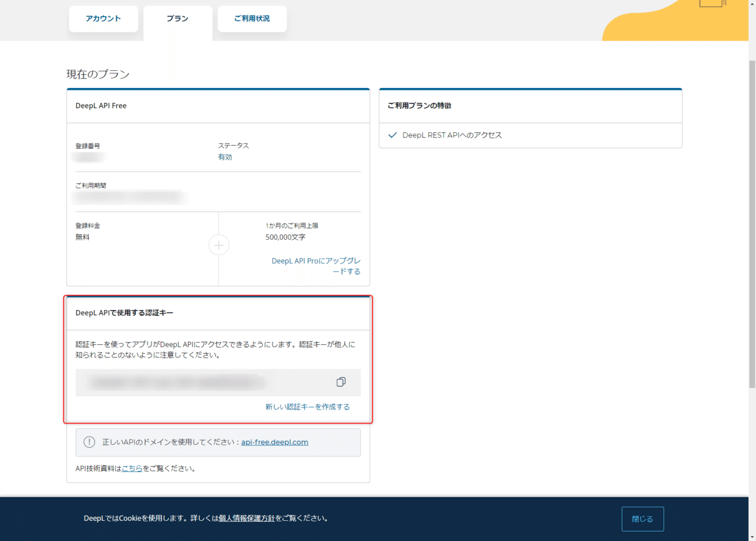756x541 pixels.
Task: Click the DeepL API Free plan heading
Action: 101,106
